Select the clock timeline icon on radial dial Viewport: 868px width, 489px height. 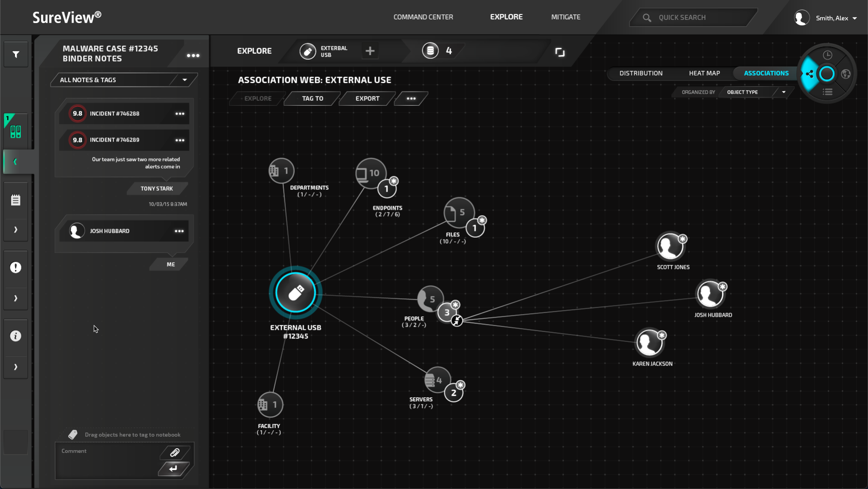(x=827, y=55)
